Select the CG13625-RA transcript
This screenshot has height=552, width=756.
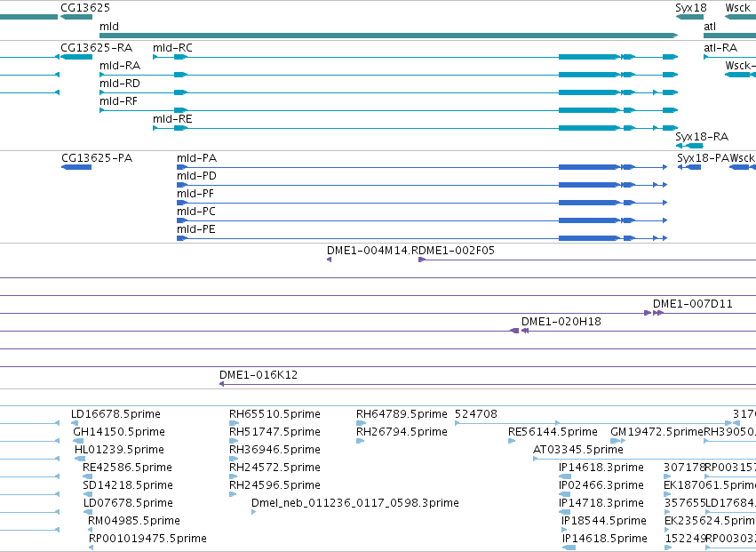pos(76,57)
